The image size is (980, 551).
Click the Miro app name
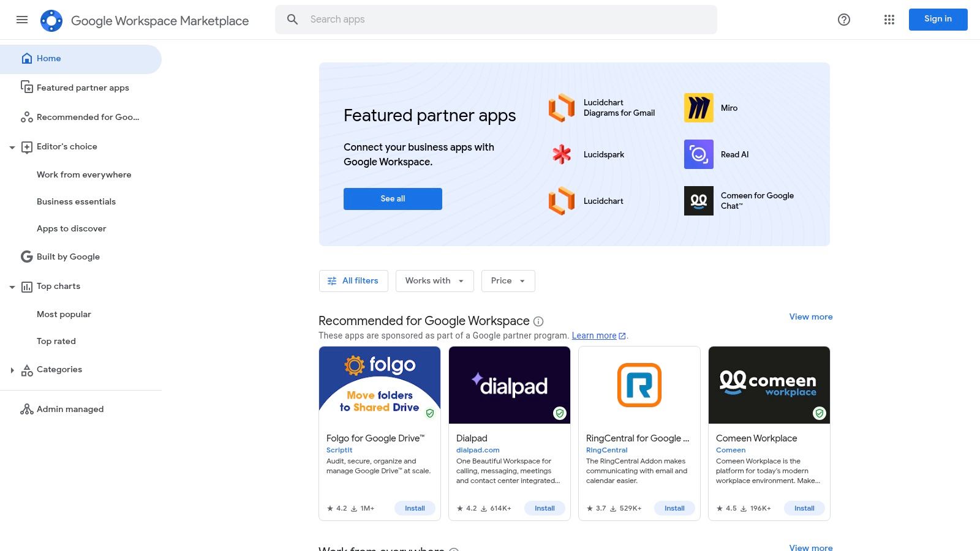pyautogui.click(x=729, y=108)
